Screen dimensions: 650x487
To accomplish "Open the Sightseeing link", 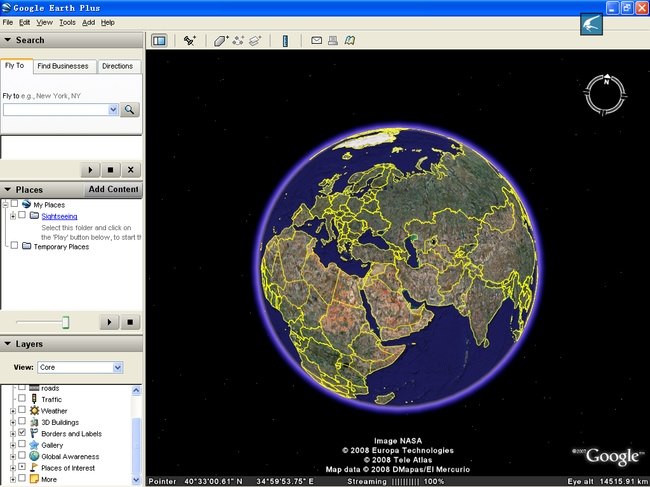I will (59, 216).
